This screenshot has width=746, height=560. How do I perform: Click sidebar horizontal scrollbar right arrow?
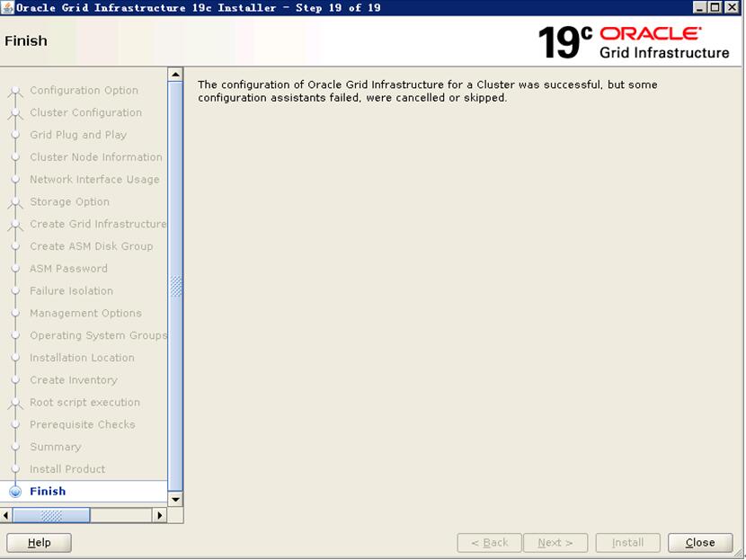coord(160,515)
